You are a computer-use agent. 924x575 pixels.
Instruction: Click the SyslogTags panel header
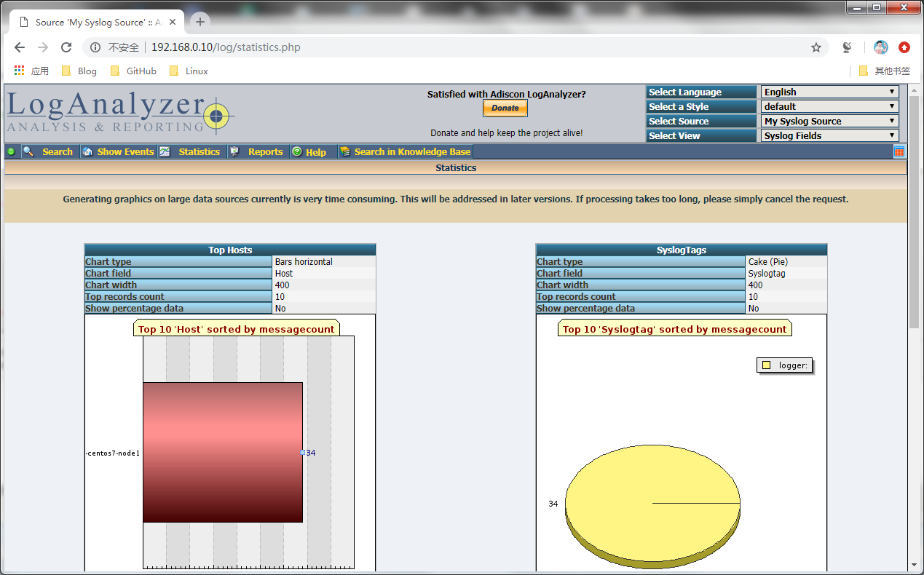pos(682,250)
